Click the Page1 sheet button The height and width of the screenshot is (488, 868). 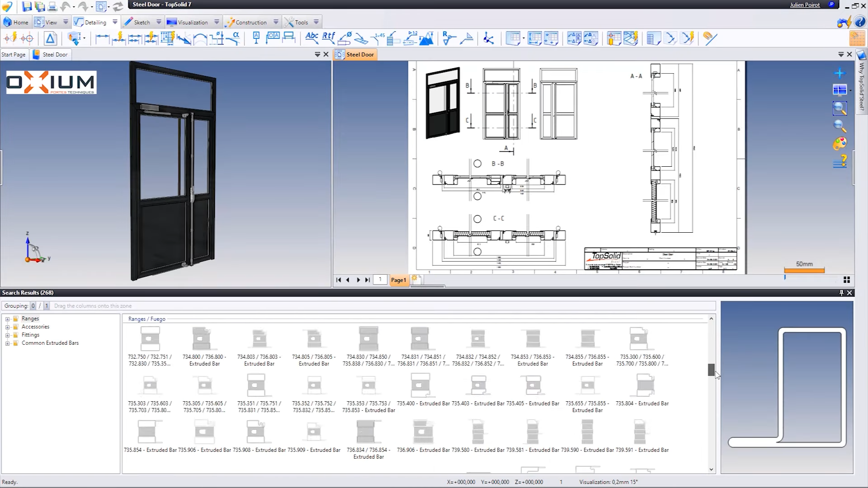point(398,280)
